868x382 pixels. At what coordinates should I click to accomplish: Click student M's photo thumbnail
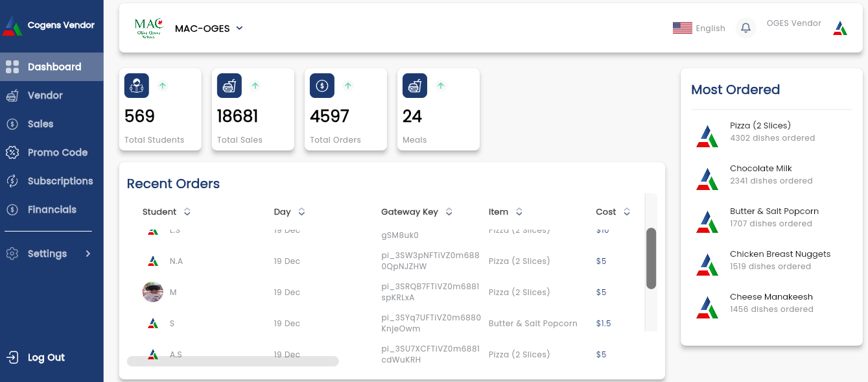(153, 292)
